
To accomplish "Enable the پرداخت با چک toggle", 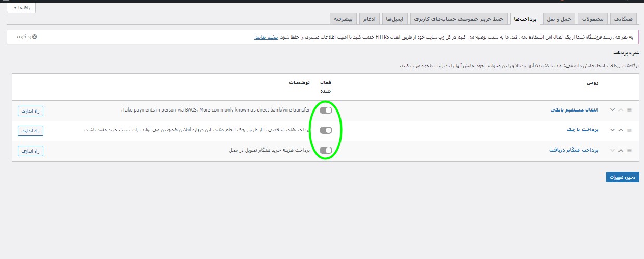I will tap(326, 130).
